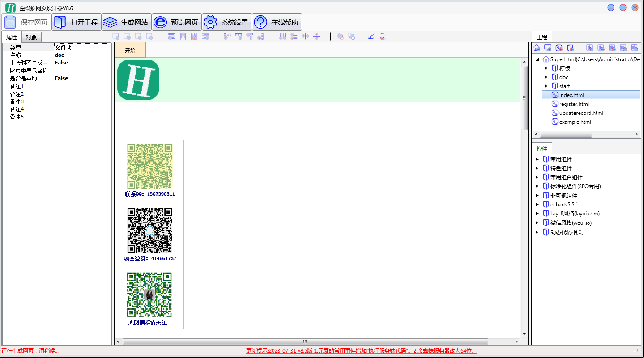The image size is (644, 358).
Task: Click the equal horizontal spacing icon
Action: tap(283, 37)
